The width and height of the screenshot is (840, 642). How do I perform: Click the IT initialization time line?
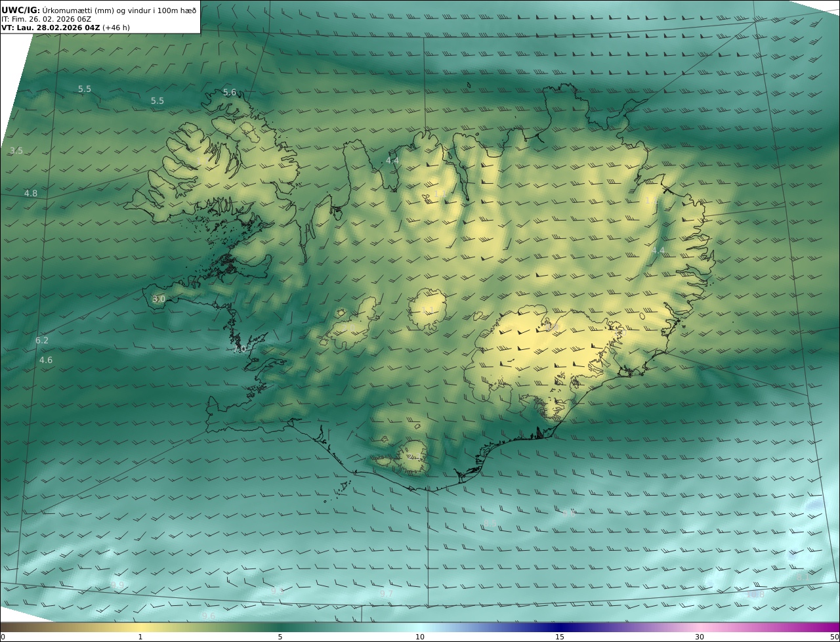pos(46,20)
